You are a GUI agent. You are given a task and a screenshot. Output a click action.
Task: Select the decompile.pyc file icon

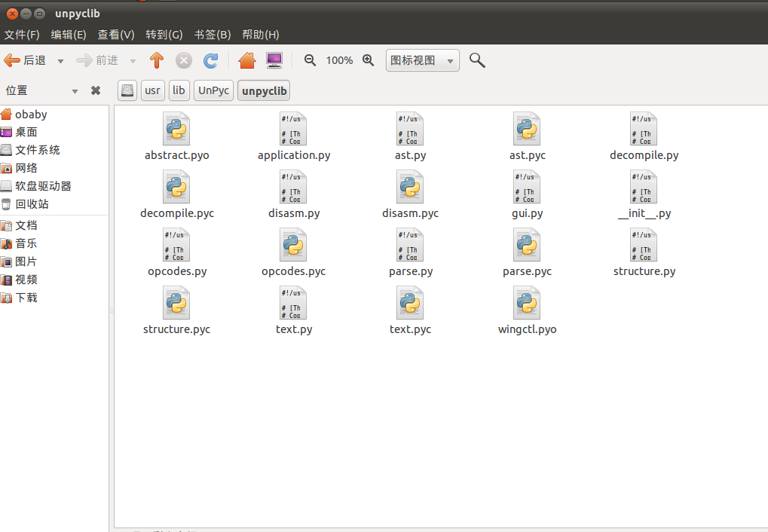tap(176, 187)
